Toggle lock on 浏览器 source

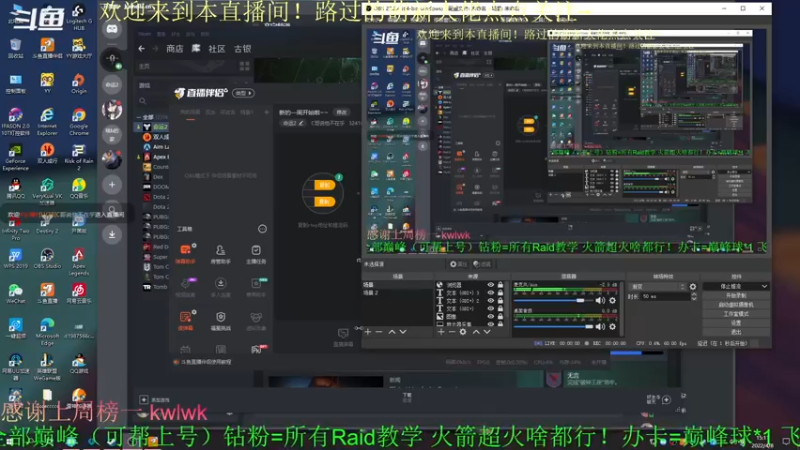click(x=501, y=285)
